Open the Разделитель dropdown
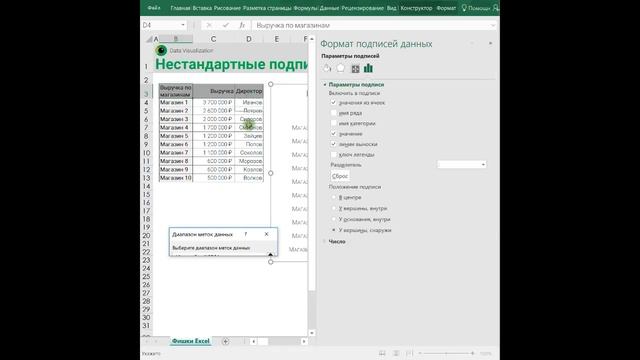Screen dimensions: 640x360 462,164
